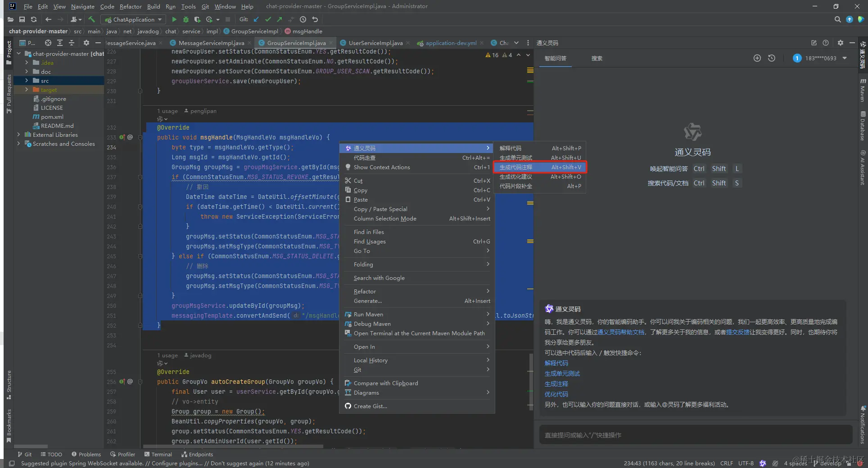Click the Rollback undo icon in toolbar
The height and width of the screenshot is (468, 868).
pos(315,19)
